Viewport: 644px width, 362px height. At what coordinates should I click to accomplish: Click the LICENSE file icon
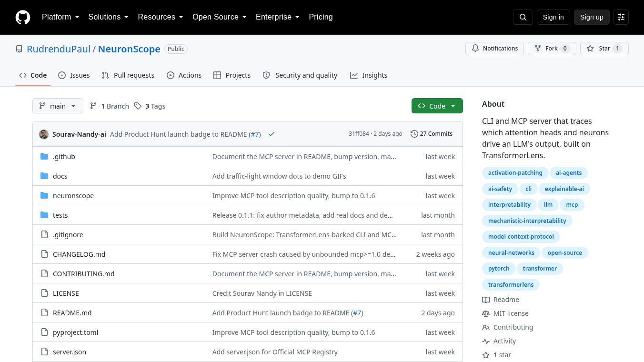coord(44,293)
